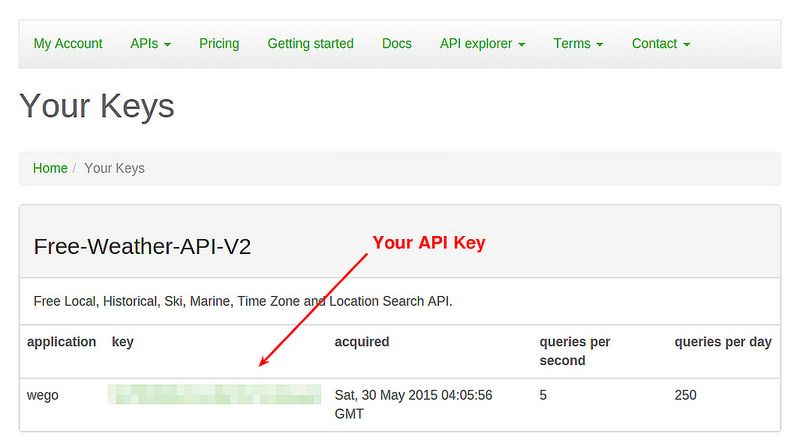Click the 'queries per second' column header
This screenshot has height=447, width=800.
click(x=574, y=350)
